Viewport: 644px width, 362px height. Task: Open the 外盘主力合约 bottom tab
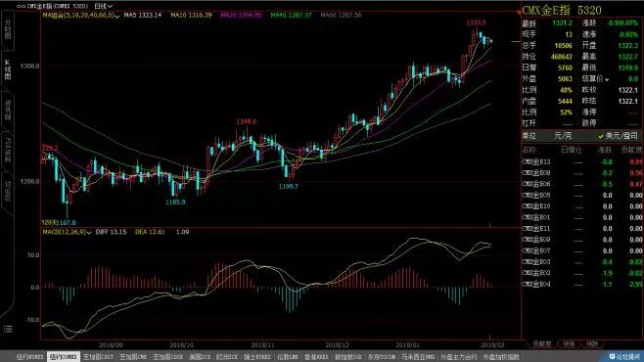459,357
